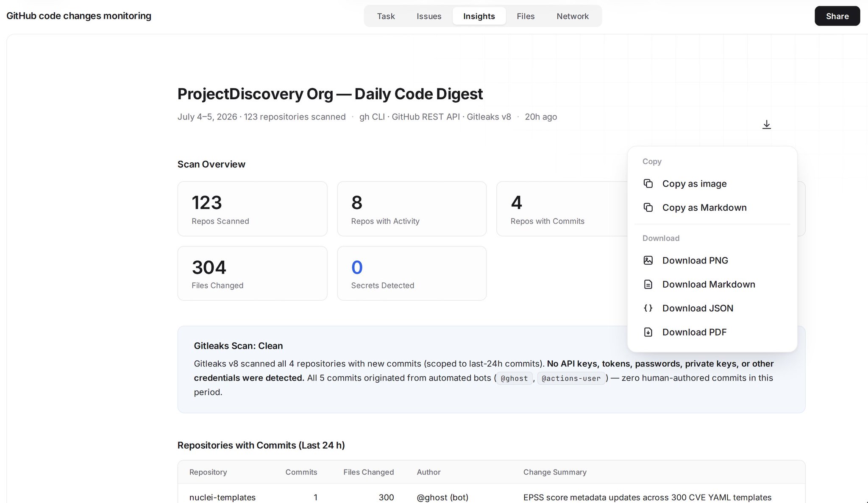
Task: Click the Repos with Activity card
Action: point(412,209)
